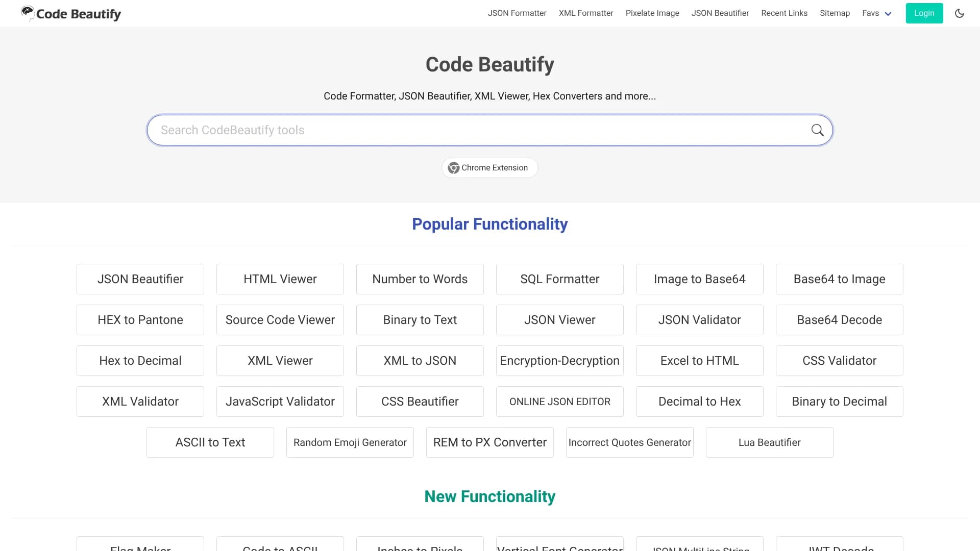The height and width of the screenshot is (551, 980).
Task: Click the New Functionality heading
Action: coord(490,496)
